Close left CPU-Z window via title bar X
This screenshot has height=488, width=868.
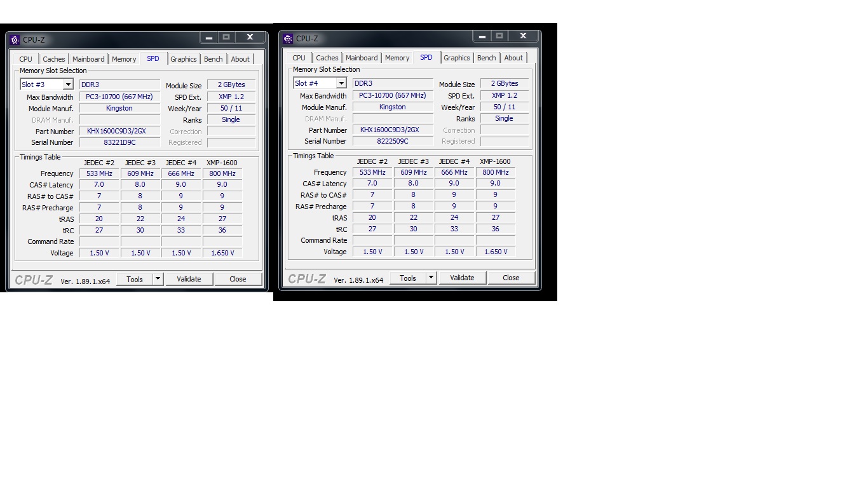(250, 37)
